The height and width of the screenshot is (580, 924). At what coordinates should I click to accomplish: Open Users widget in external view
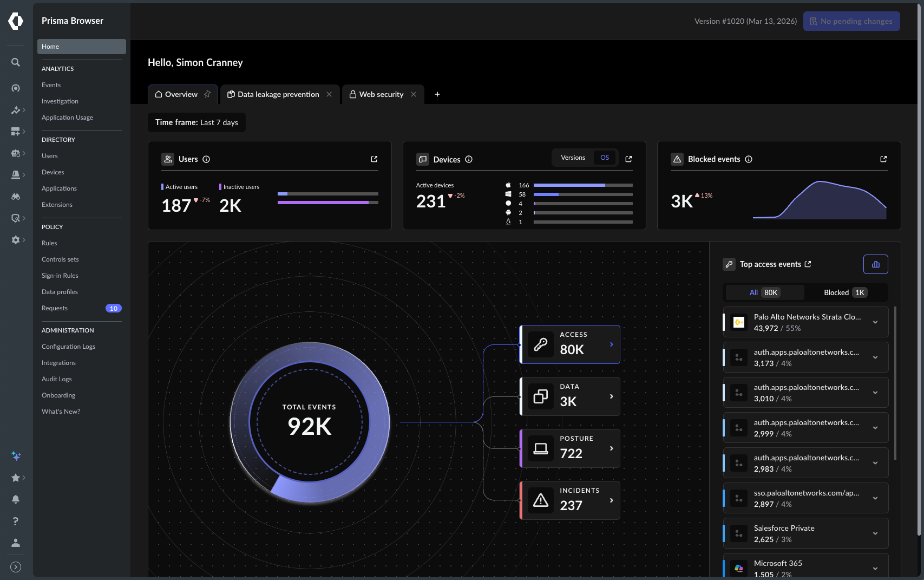pos(374,159)
